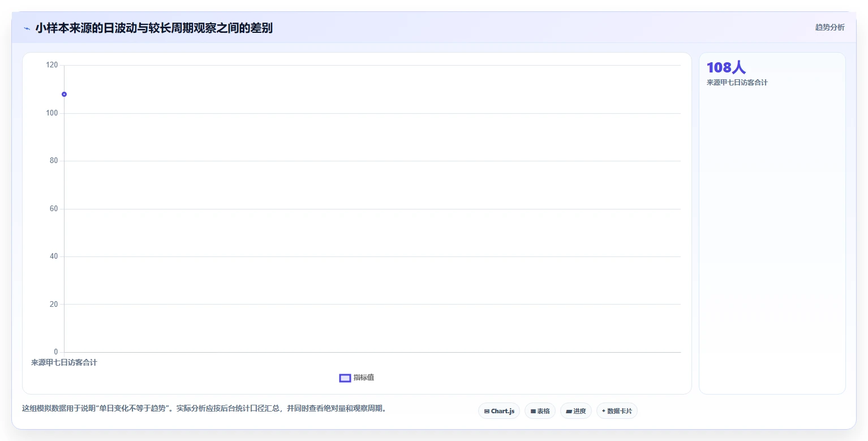Click the footnote starting 这组模拟数据用于说明
The width and height of the screenshot is (868, 441).
[204, 409]
